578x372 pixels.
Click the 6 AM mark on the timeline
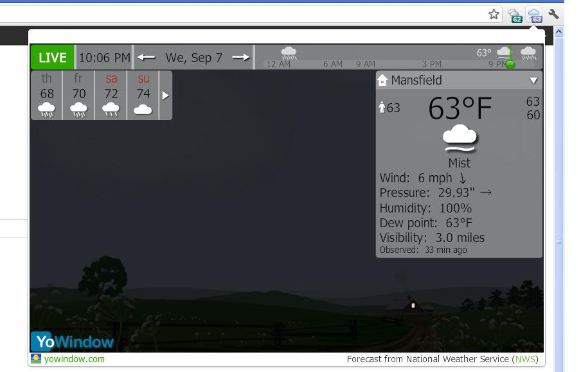(x=333, y=64)
